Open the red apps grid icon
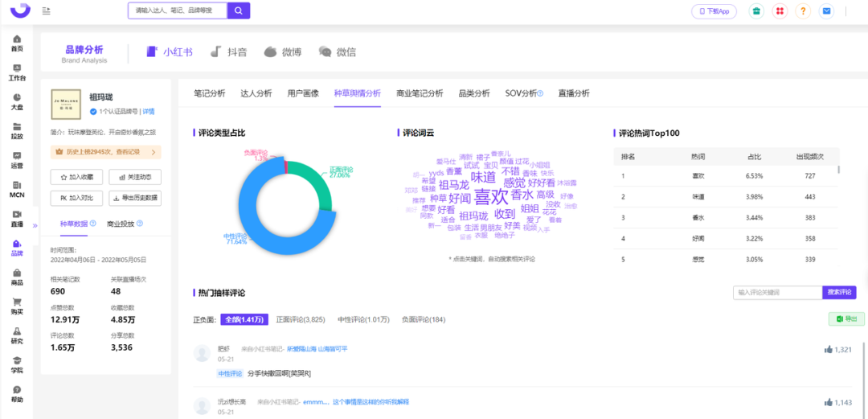The height and width of the screenshot is (419, 868). (x=780, y=11)
